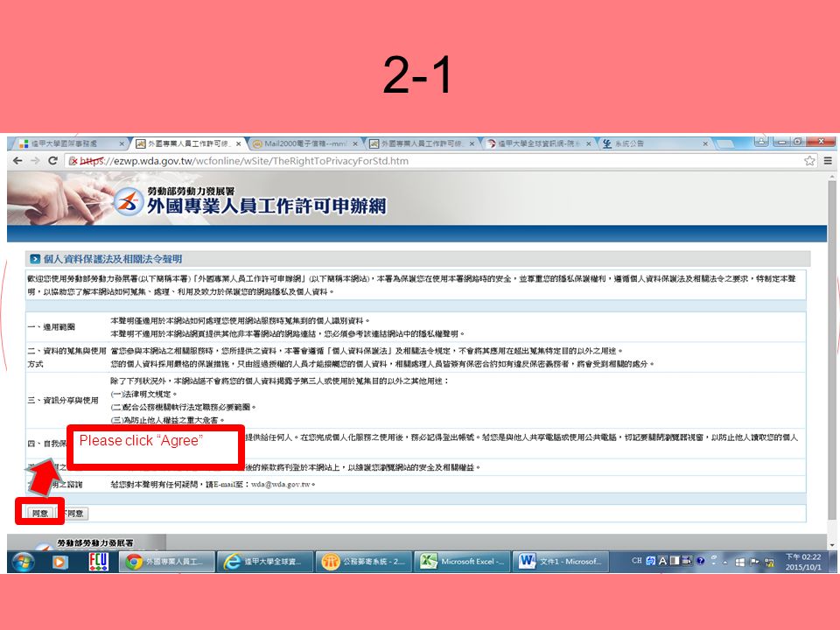Image resolution: width=840 pixels, height=630 pixels.
Task: Switch to Internet Explorer 逢甲大學全球資 window
Action: point(265,562)
